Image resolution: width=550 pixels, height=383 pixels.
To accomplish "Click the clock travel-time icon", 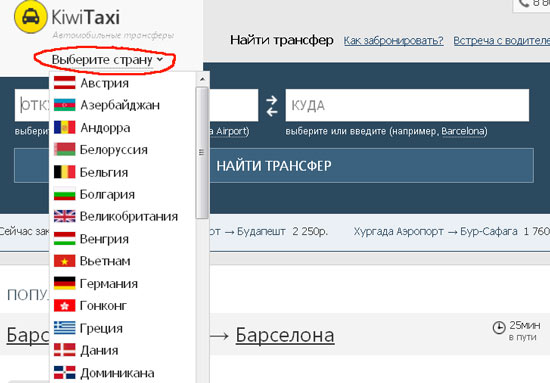I will coord(499,328).
